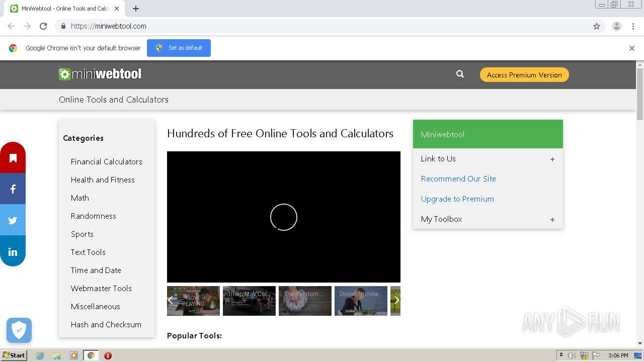The height and width of the screenshot is (362, 644).
Task: Click the page vertical scrollbar thumb
Action: tap(640, 94)
